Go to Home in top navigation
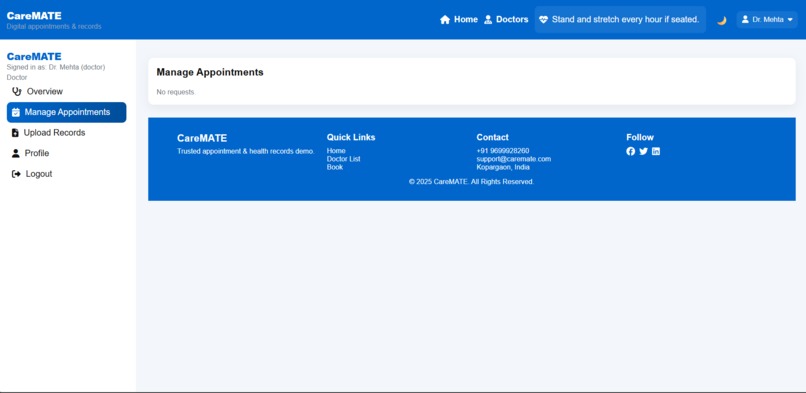The image size is (806, 393). 459,20
